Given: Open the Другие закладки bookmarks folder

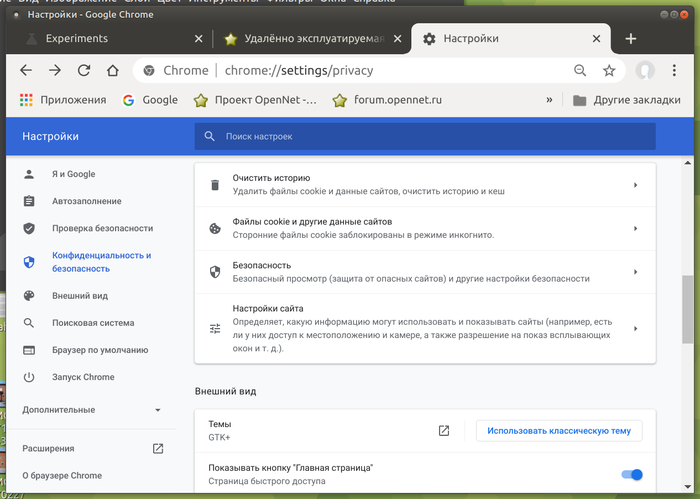Looking at the screenshot, I should [627, 100].
